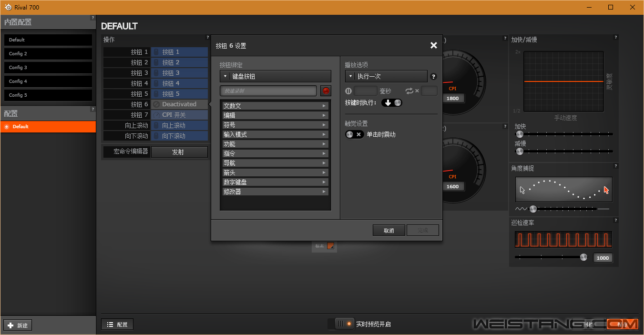Click the orange 标志 color swatch
644x335 pixels.
pyautogui.click(x=330, y=246)
